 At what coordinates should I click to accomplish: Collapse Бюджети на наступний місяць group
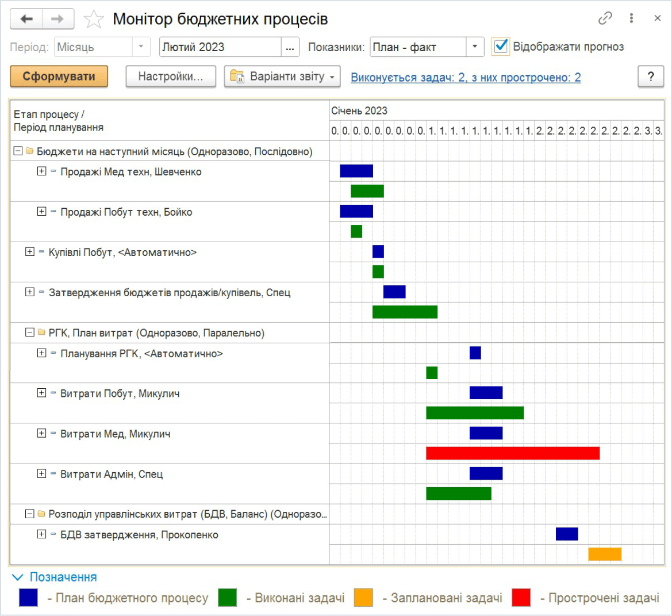pyautogui.click(x=18, y=151)
